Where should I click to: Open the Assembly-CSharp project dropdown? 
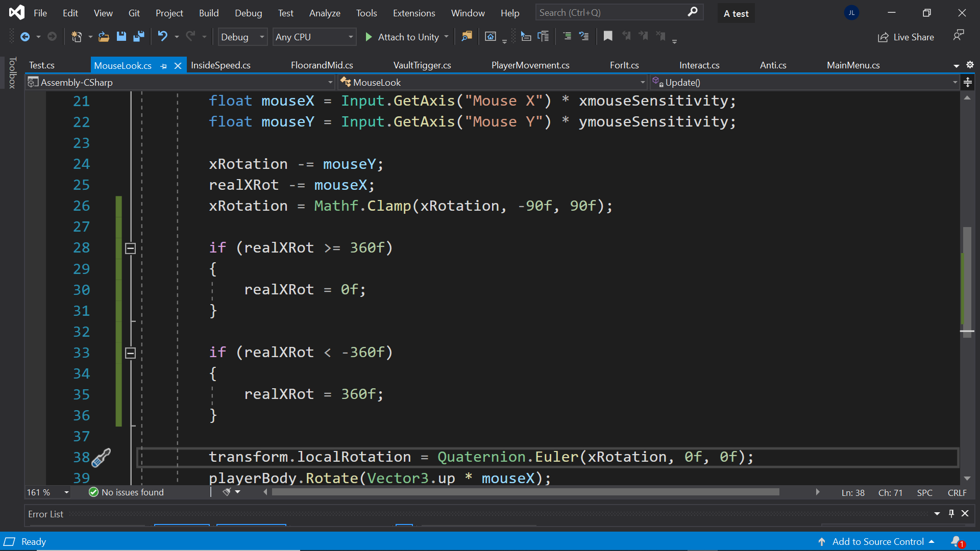coord(180,82)
